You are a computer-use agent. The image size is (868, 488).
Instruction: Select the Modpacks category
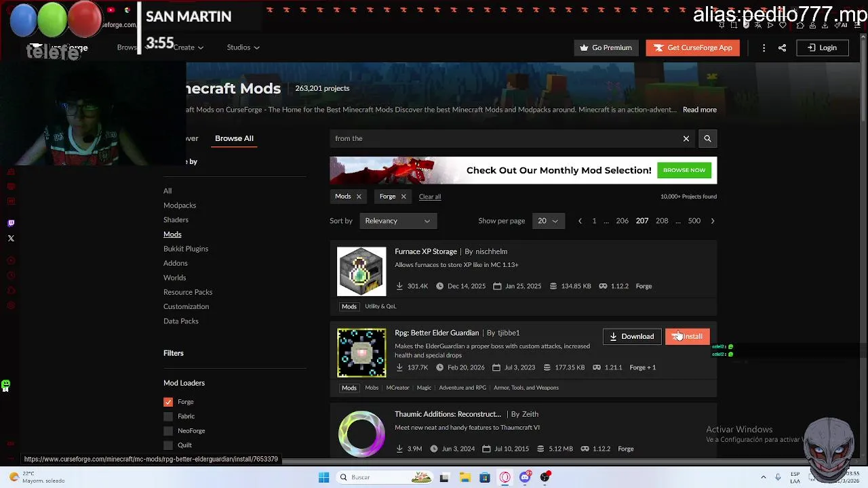pyautogui.click(x=180, y=205)
